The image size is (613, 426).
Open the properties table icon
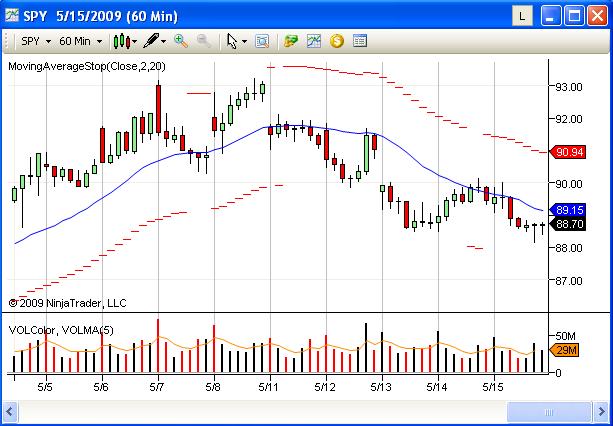tap(360, 41)
